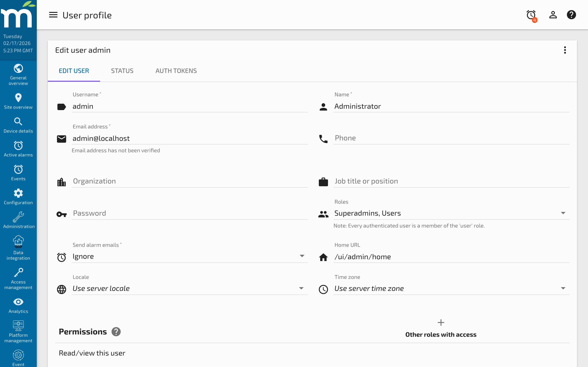The image size is (588, 367).
Task: Open the user account menu
Action: click(x=553, y=15)
